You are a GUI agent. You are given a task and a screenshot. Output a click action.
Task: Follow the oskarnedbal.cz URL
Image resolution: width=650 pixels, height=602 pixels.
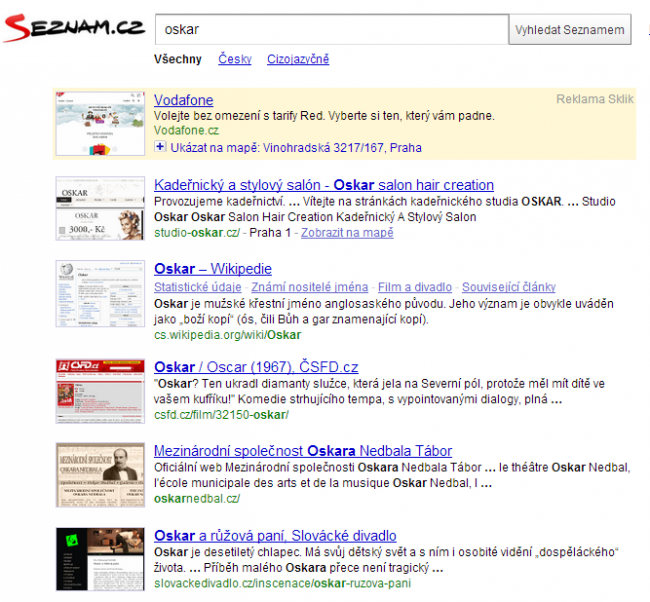pyautogui.click(x=197, y=499)
